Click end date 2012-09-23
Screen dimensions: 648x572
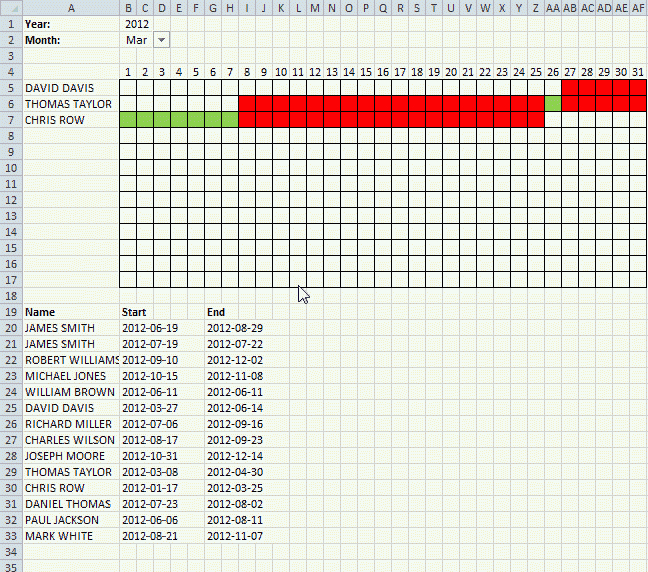[235, 440]
